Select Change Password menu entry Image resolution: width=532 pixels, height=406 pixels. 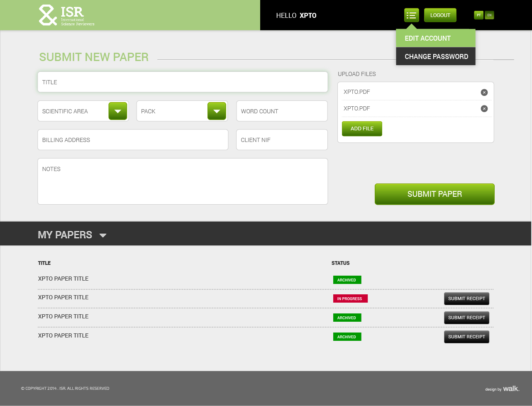coord(435,56)
